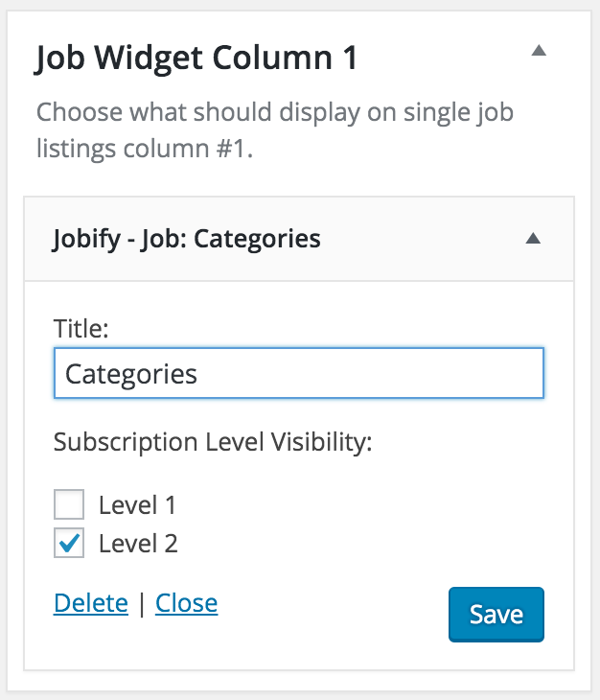Save the widget settings
600x700 pixels.
496,615
